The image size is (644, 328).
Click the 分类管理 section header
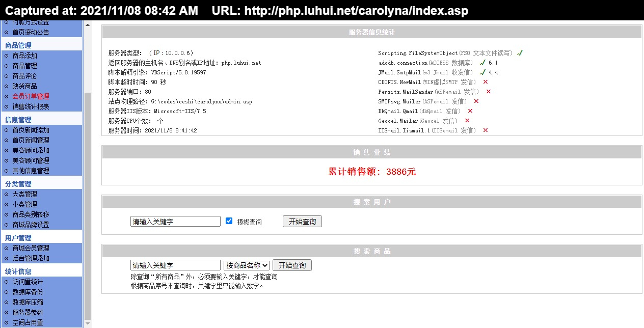coord(18,184)
